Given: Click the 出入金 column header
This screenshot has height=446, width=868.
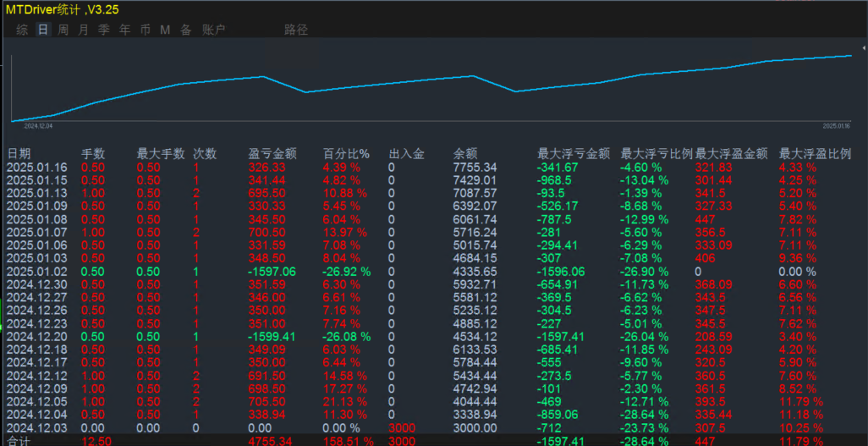Looking at the screenshot, I should [406, 153].
